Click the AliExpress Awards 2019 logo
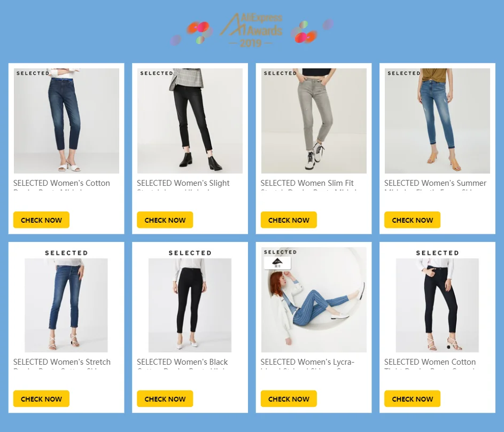Image resolution: width=504 pixels, height=432 pixels. pos(251,30)
